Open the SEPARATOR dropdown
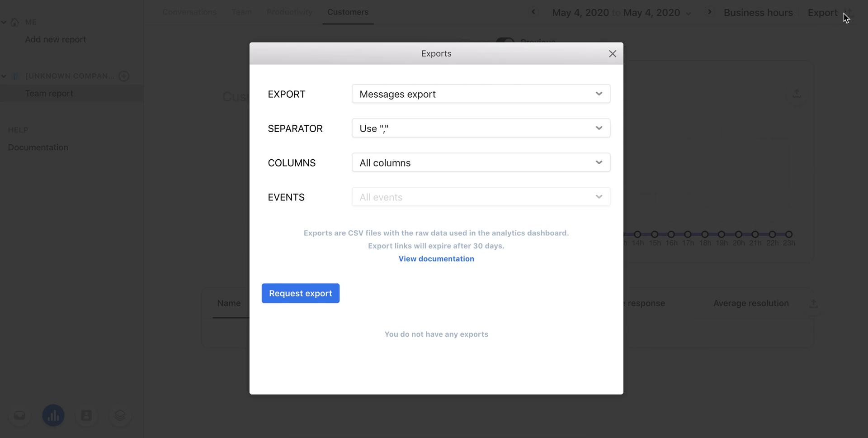 [x=481, y=128]
